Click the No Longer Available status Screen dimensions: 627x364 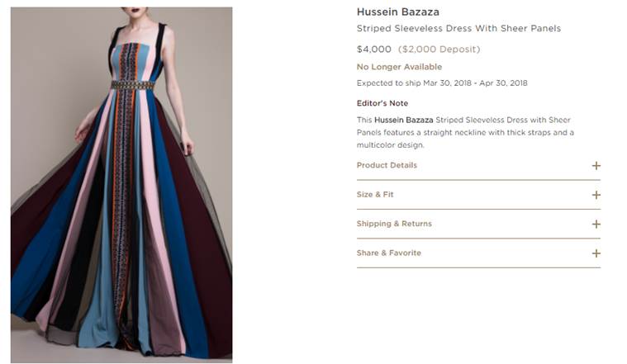(399, 67)
